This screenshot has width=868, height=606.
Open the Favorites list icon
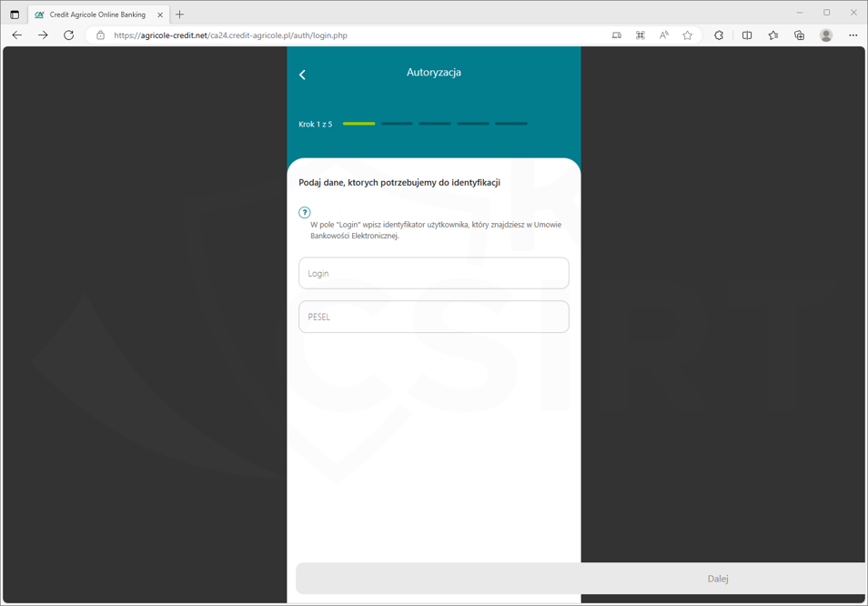coord(773,35)
